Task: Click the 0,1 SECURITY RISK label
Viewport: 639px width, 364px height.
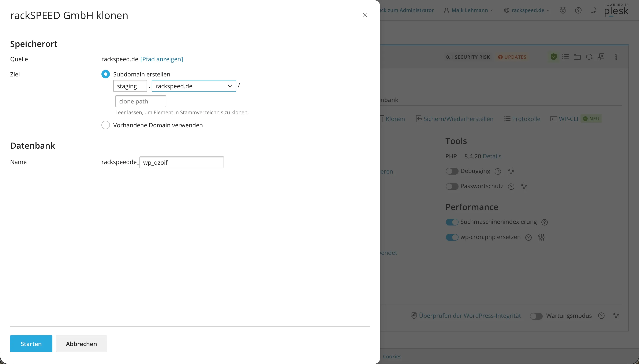Action: [x=468, y=57]
